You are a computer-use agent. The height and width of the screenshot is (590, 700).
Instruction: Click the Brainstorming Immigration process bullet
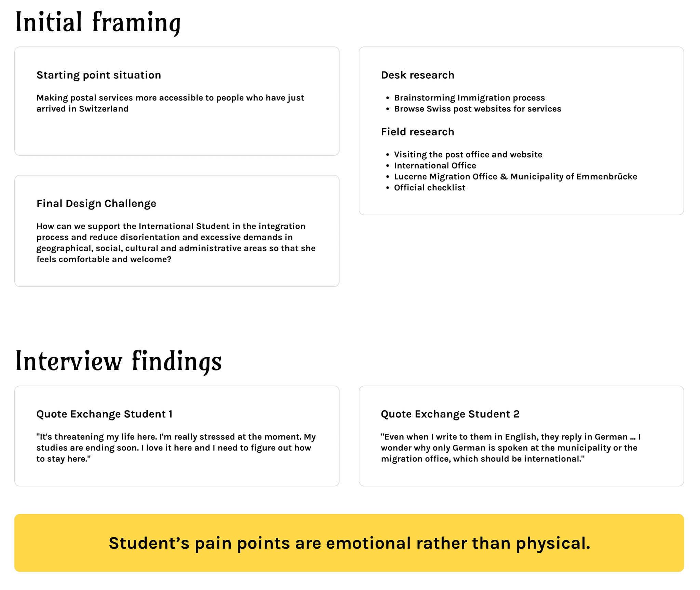pyautogui.click(x=469, y=98)
